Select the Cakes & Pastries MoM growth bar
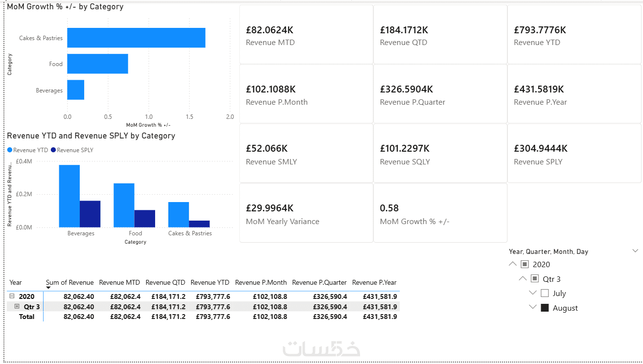The image size is (643, 364). pyautogui.click(x=136, y=38)
